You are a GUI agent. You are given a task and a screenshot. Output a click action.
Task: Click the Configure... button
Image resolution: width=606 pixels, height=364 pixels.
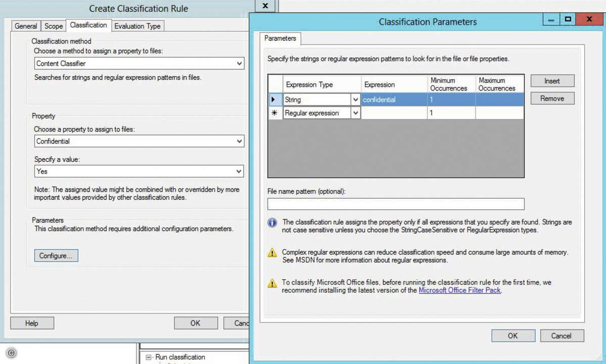pyautogui.click(x=56, y=255)
